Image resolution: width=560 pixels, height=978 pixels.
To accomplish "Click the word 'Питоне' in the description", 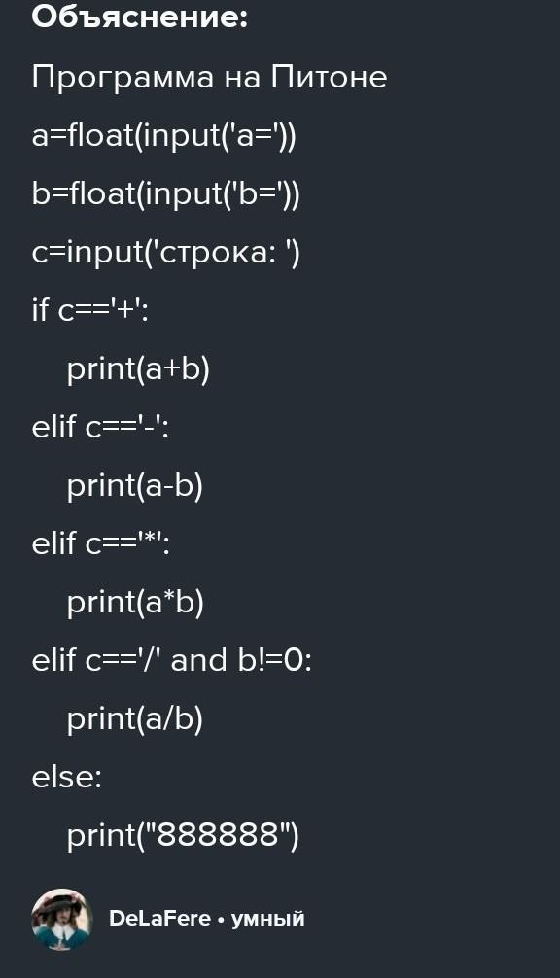I will (330, 78).
